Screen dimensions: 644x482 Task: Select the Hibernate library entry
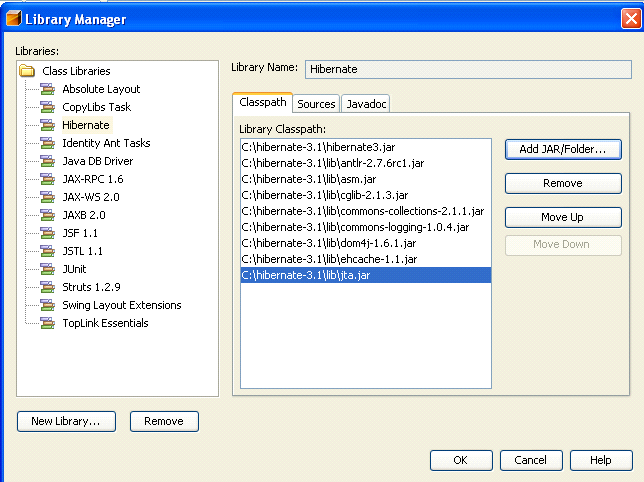coord(86,125)
